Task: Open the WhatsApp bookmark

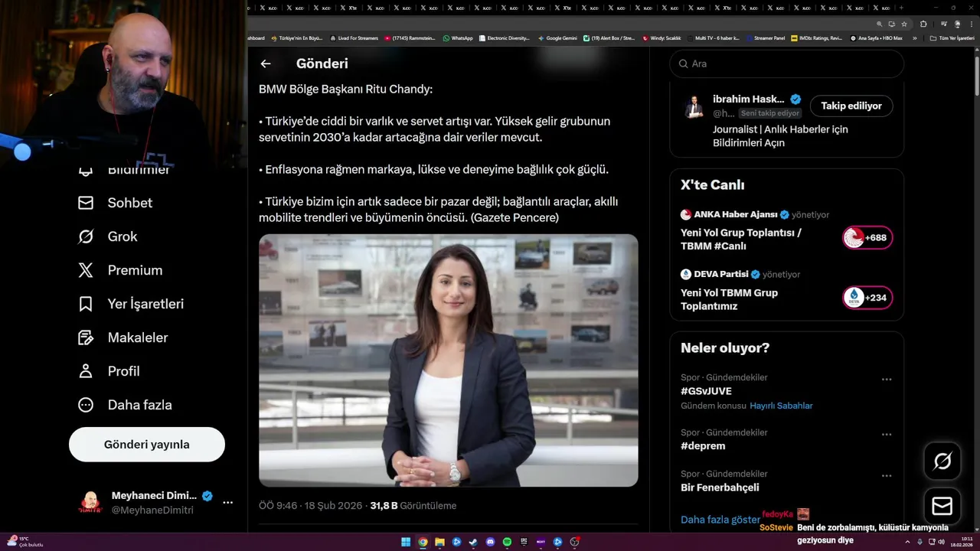Action: (457, 37)
